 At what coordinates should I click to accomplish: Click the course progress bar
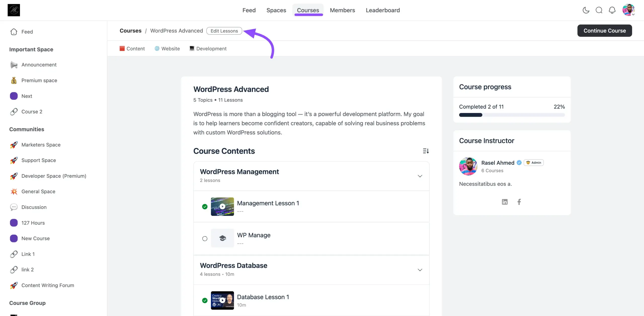coord(512,115)
